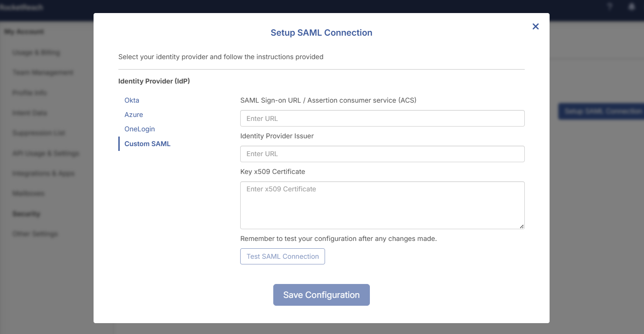Go to Team Management

[x=43, y=72]
